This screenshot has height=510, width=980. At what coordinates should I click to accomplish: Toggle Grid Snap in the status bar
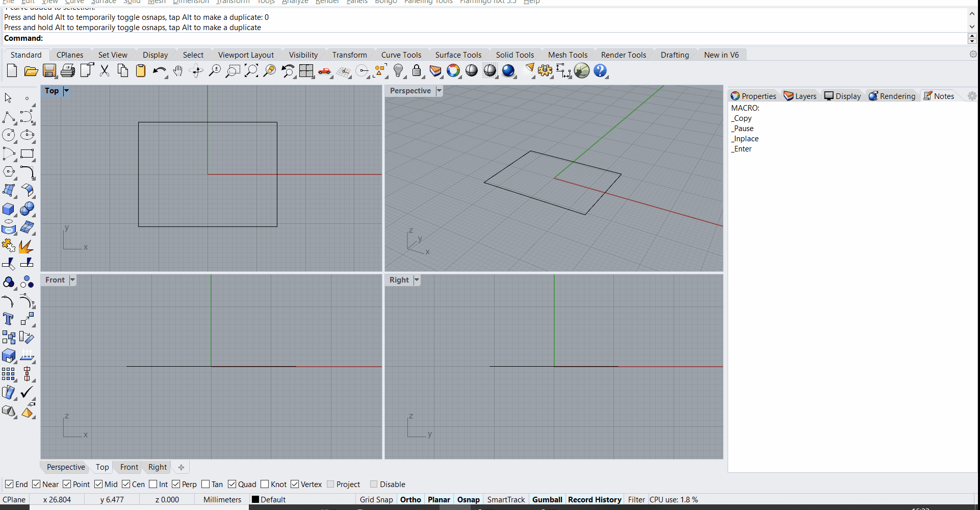click(376, 500)
